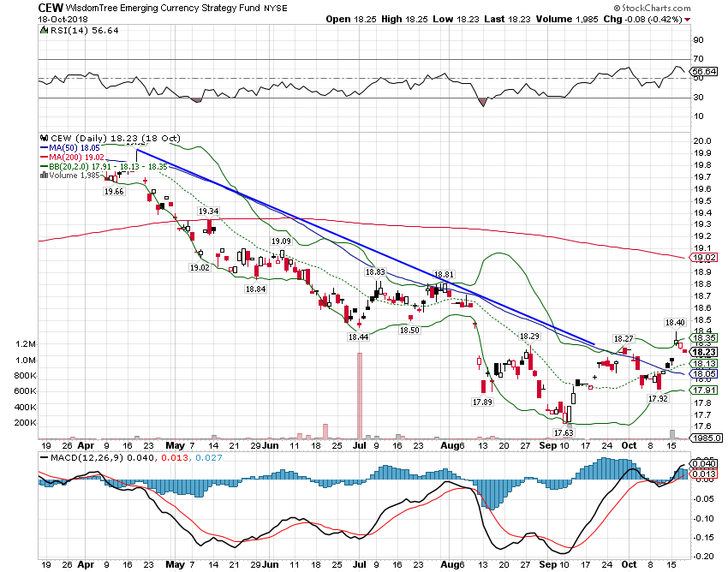Image resolution: width=728 pixels, height=572 pixels.
Task: Click the 0.013 MACD signal tag
Action: click(x=704, y=474)
